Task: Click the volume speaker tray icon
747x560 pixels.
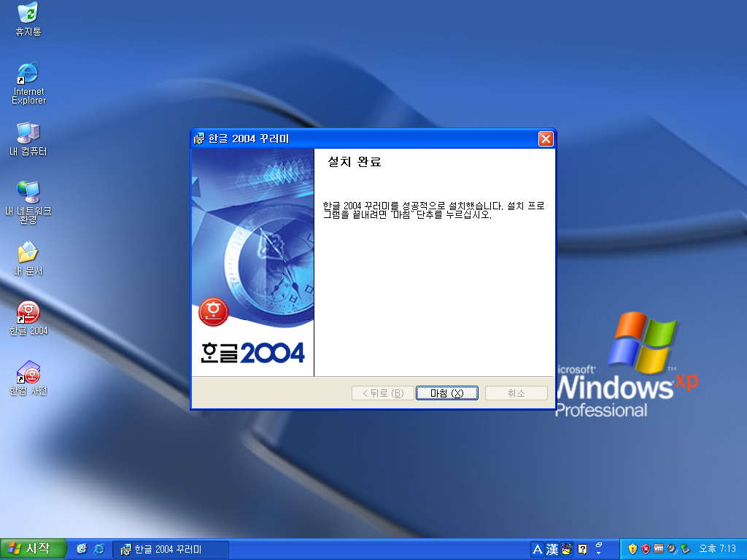Action: (672, 549)
